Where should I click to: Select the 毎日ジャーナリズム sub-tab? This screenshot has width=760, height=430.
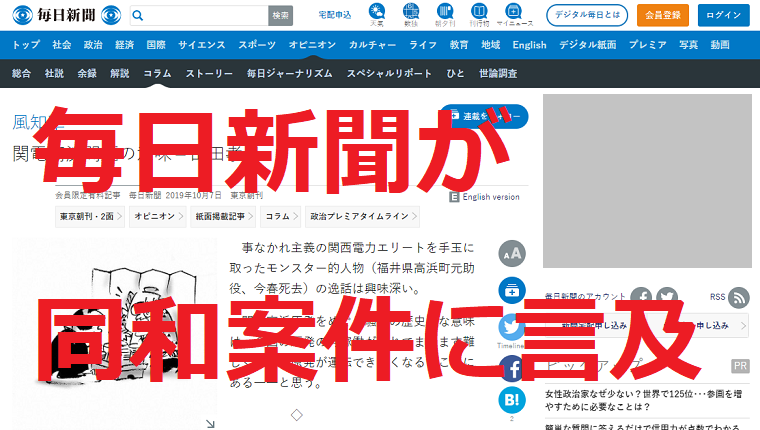pyautogui.click(x=289, y=74)
